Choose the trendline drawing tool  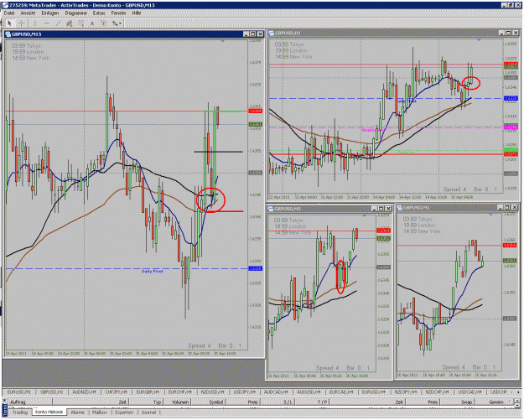(58, 23)
